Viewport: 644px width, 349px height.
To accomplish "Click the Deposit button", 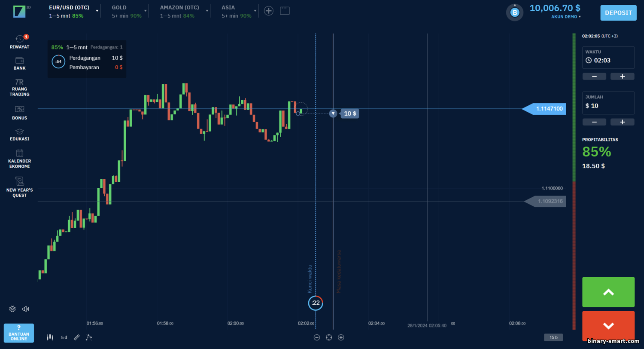I will pyautogui.click(x=618, y=13).
